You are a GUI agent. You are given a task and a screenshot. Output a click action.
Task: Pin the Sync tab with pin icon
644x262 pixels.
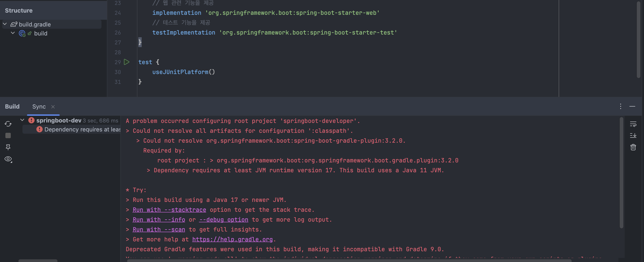point(8,147)
